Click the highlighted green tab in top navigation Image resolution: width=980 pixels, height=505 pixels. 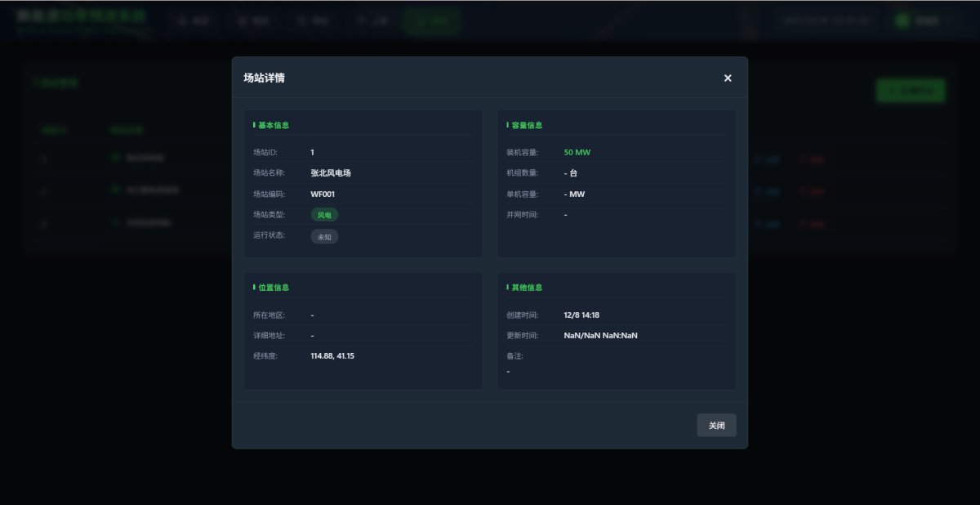pos(431,21)
